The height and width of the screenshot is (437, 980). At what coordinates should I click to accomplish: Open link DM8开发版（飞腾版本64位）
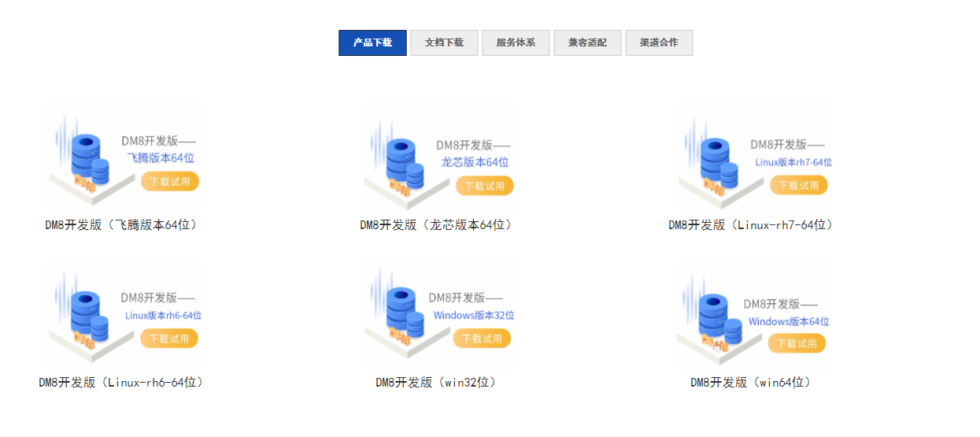coord(121,224)
